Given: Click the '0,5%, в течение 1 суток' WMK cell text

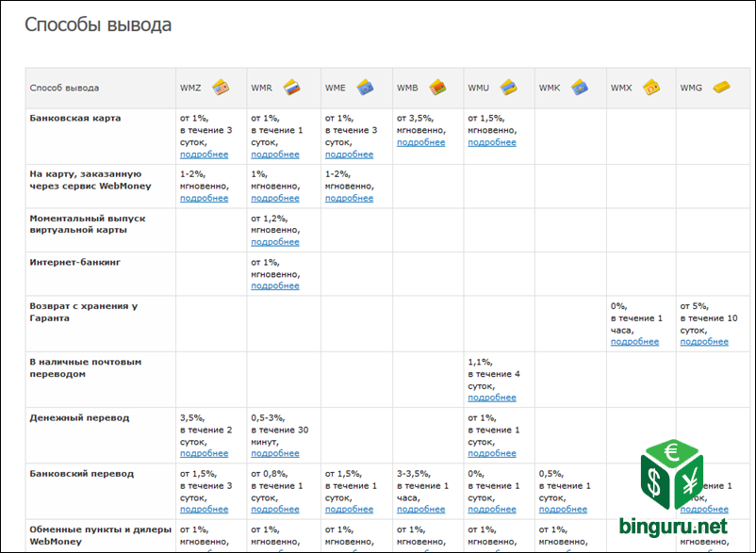Looking at the screenshot, I should pos(565,486).
